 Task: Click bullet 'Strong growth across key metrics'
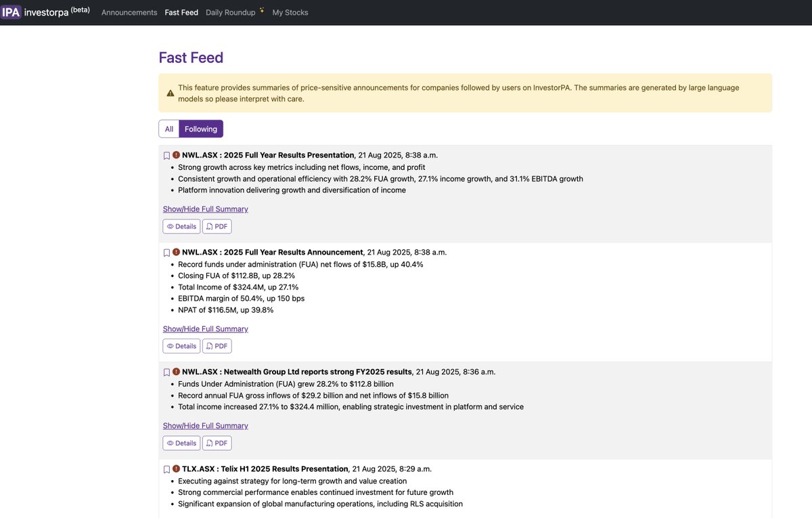point(302,167)
